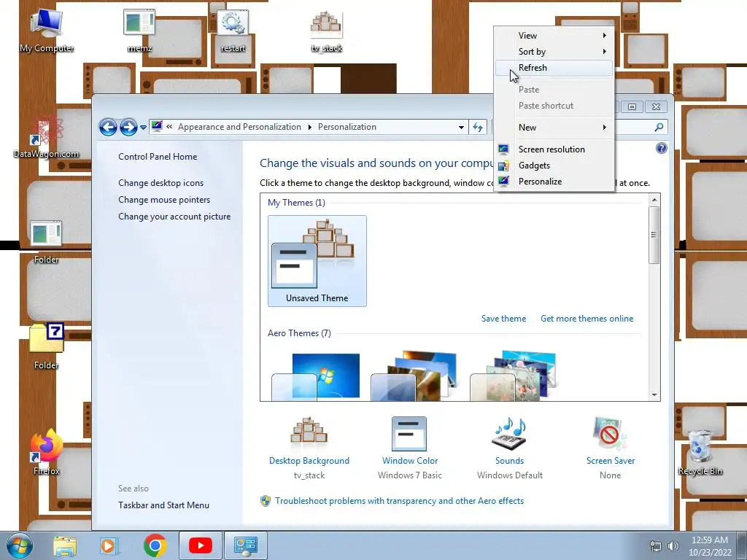Image resolution: width=747 pixels, height=560 pixels.
Task: Select the Firefox desktop shortcut
Action: coord(46,452)
